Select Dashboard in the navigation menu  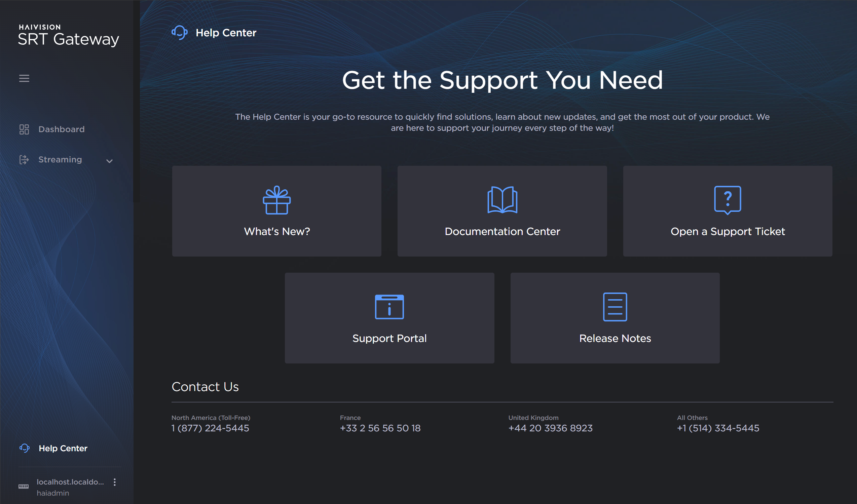pos(61,129)
